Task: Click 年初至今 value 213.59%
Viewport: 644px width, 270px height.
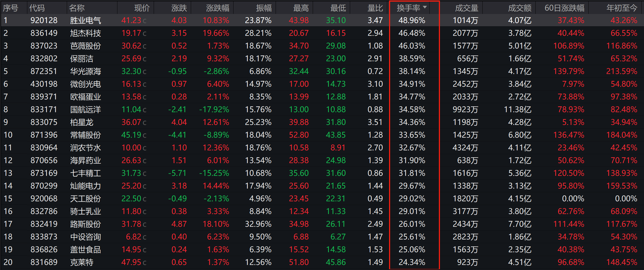Action: 622,71
